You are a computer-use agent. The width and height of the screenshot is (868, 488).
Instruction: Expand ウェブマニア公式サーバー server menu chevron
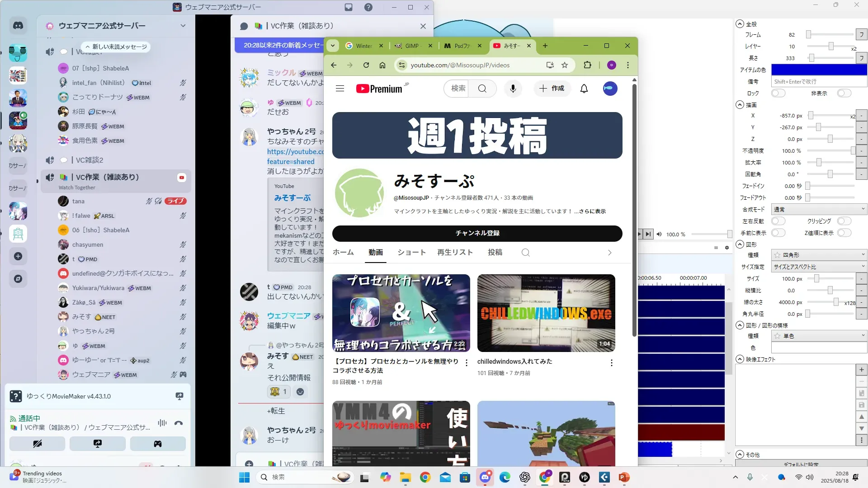pyautogui.click(x=183, y=26)
